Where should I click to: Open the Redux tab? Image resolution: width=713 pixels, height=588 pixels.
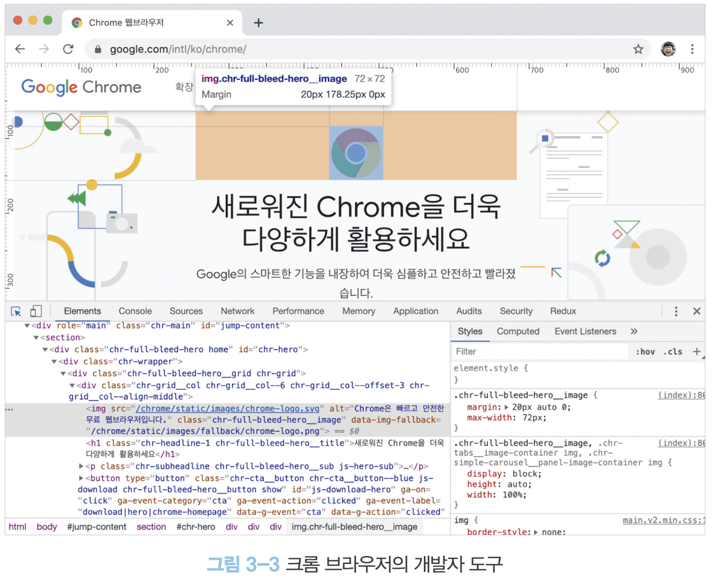pyautogui.click(x=563, y=311)
